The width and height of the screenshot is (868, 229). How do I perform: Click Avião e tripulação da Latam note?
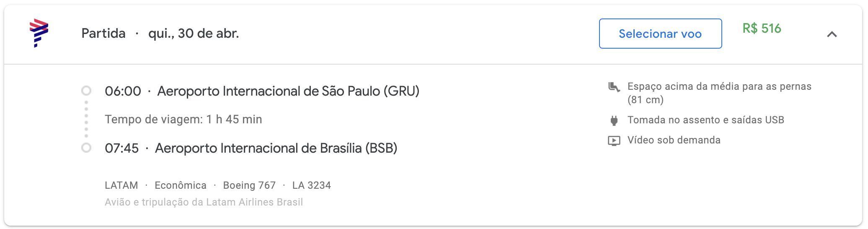tap(204, 202)
